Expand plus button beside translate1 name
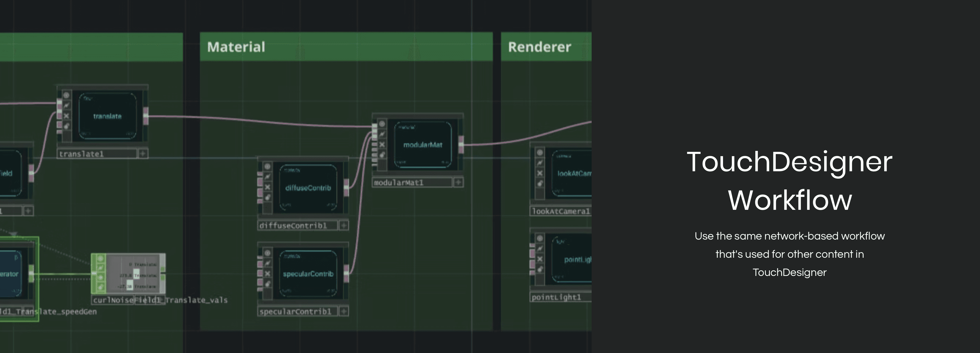This screenshot has width=980, height=353. [143, 154]
